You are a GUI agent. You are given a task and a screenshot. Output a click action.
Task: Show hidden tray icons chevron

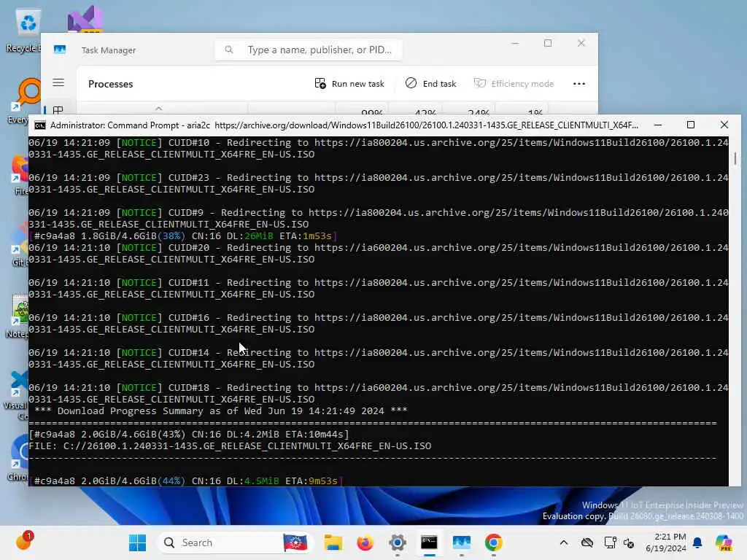(564, 542)
